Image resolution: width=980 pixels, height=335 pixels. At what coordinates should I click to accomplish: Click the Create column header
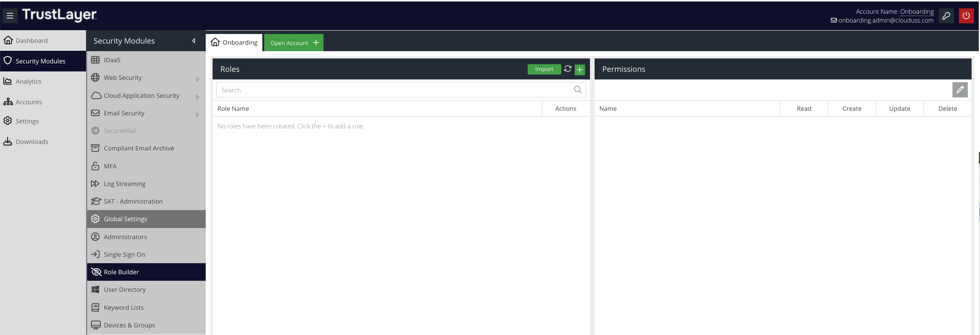[852, 108]
